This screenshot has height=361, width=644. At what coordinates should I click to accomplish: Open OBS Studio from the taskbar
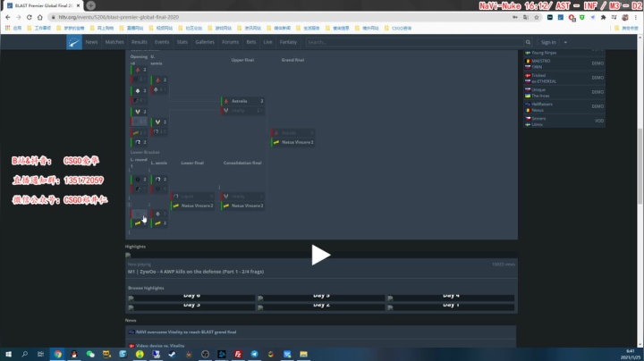click(x=205, y=354)
